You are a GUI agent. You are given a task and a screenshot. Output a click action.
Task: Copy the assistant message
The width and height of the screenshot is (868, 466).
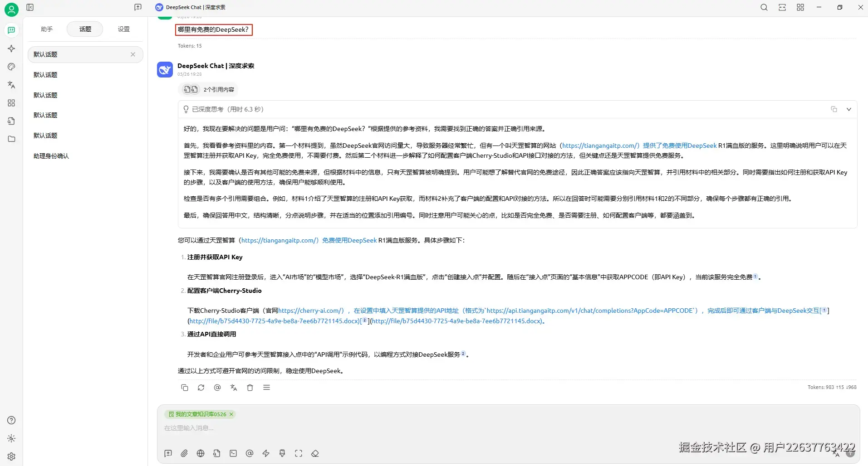tap(185, 388)
